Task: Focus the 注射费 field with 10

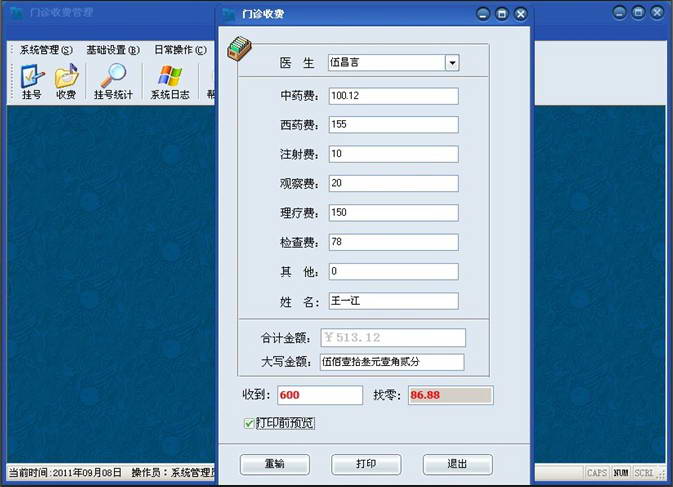Action: (394, 154)
